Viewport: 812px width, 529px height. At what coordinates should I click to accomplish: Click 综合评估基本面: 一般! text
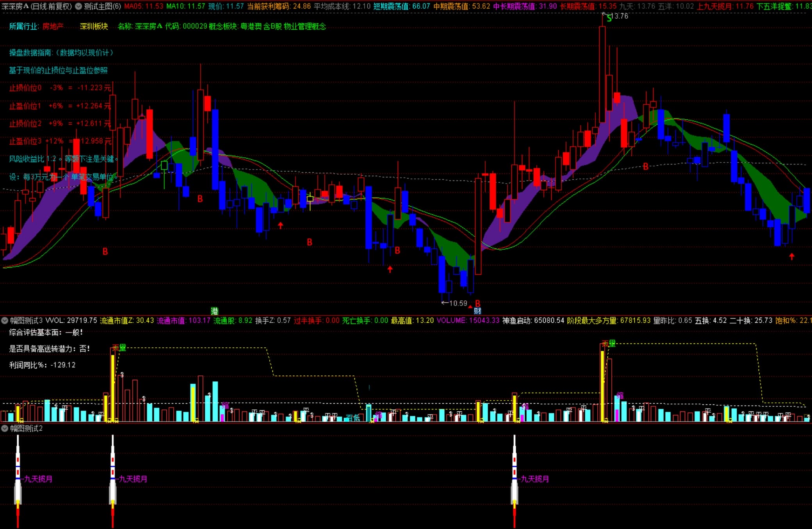(x=46, y=332)
